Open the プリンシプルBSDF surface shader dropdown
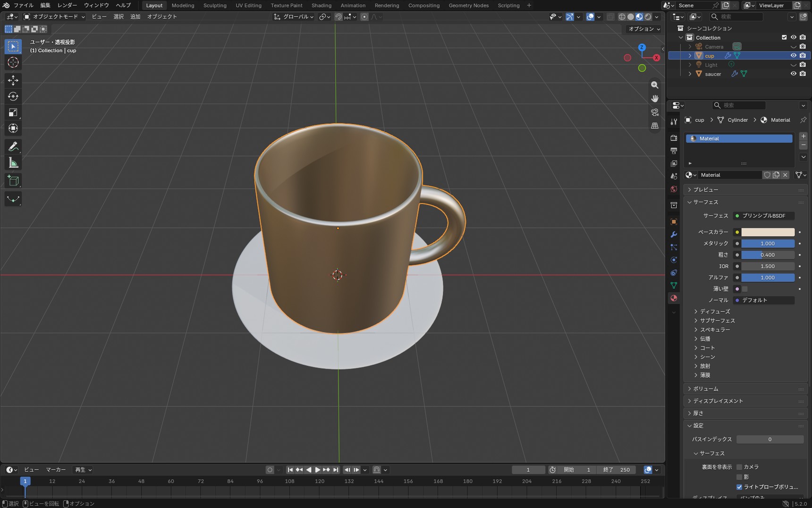Image resolution: width=812 pixels, height=508 pixels. 763,216
